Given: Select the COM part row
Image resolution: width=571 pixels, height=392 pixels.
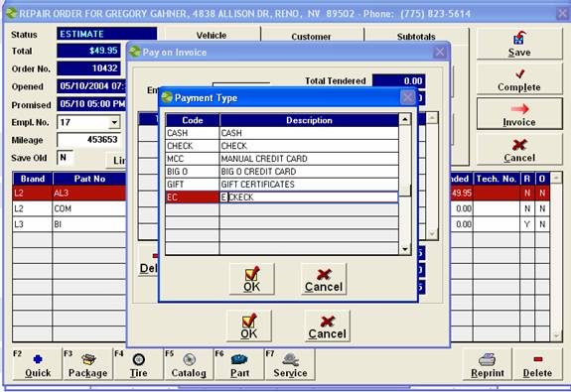Looking at the screenshot, I should [x=70, y=208].
